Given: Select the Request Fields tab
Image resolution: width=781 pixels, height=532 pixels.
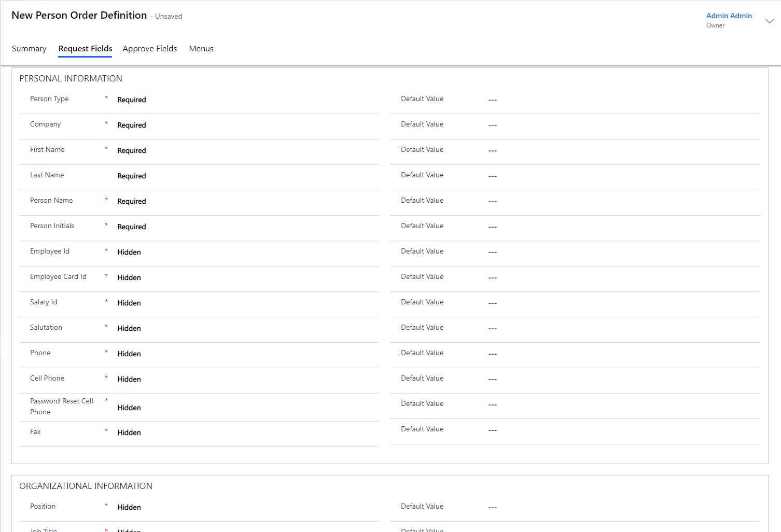Looking at the screenshot, I should coord(85,49).
